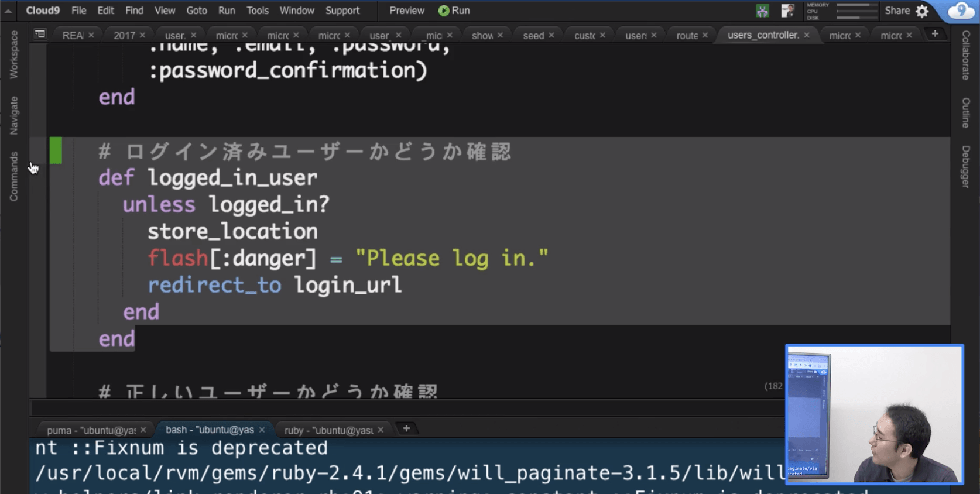Open the Goto menu
The image size is (980, 494).
(x=197, y=11)
